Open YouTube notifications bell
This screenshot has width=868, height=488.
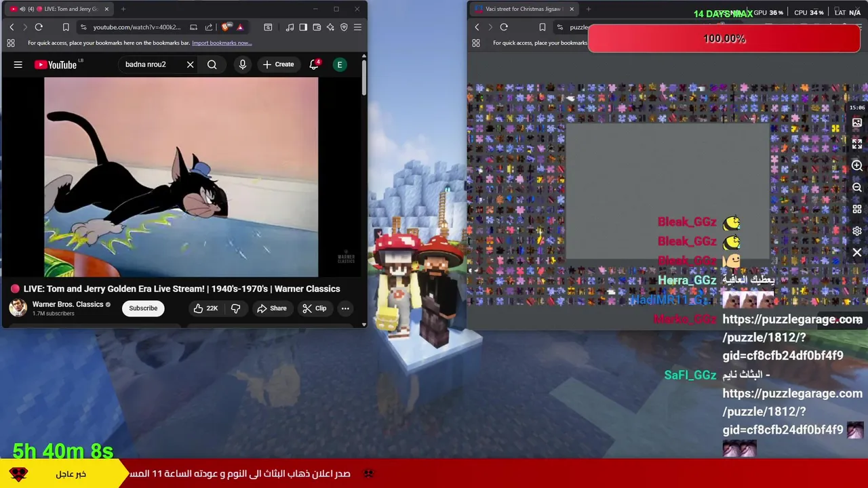(x=314, y=65)
